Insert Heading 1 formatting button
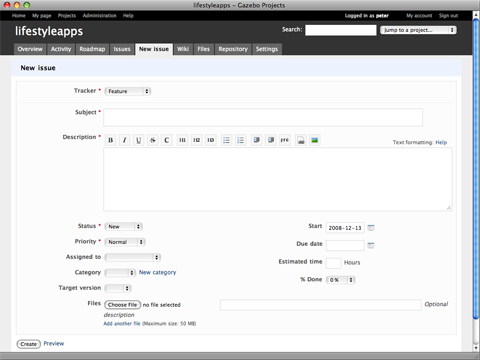 [x=182, y=140]
